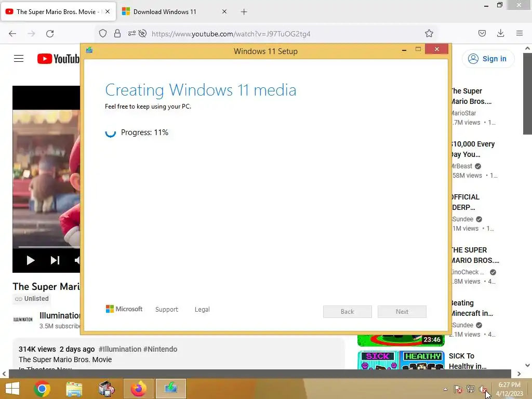Go to YouTube home via logo
This screenshot has width=532, height=399.
tap(58, 59)
